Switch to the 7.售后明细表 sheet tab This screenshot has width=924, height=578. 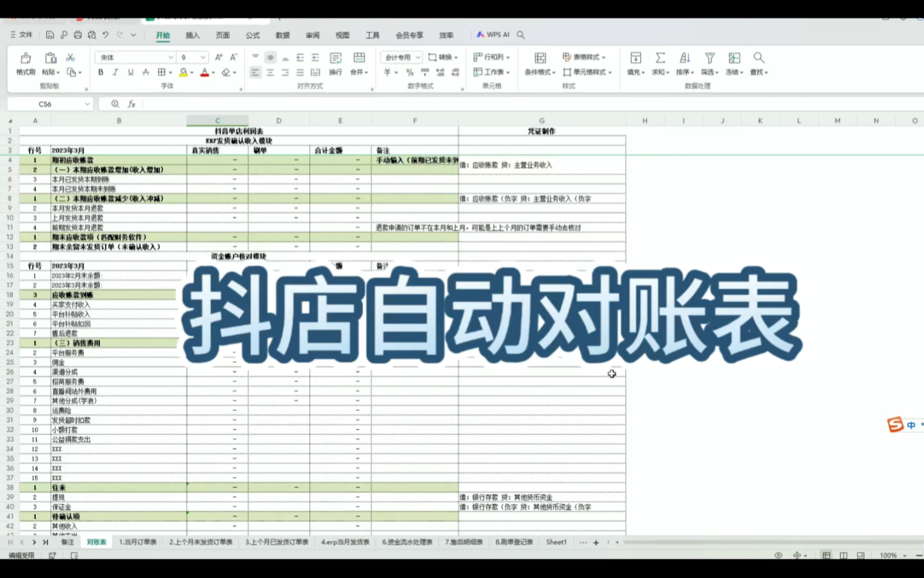pyautogui.click(x=464, y=542)
